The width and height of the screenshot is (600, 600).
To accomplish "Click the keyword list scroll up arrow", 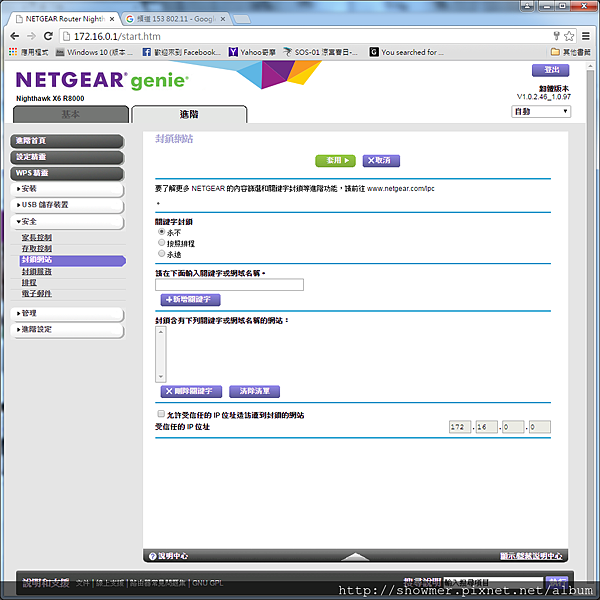I will [161, 332].
